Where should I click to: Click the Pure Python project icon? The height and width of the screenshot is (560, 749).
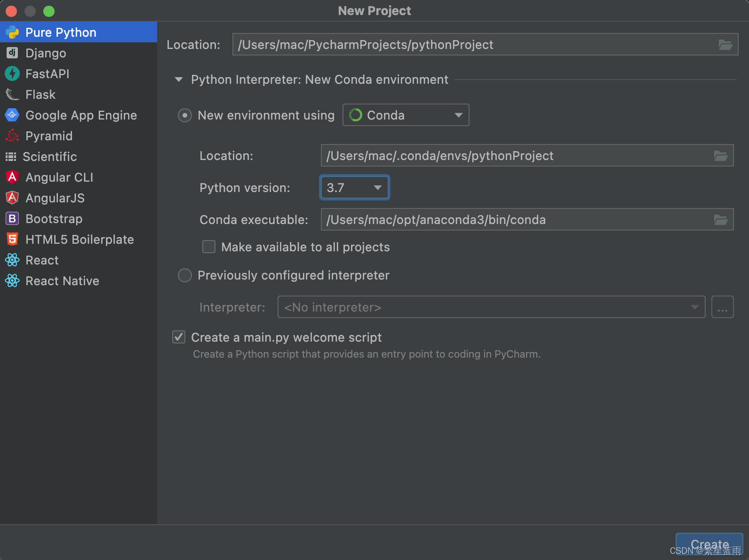(12, 32)
